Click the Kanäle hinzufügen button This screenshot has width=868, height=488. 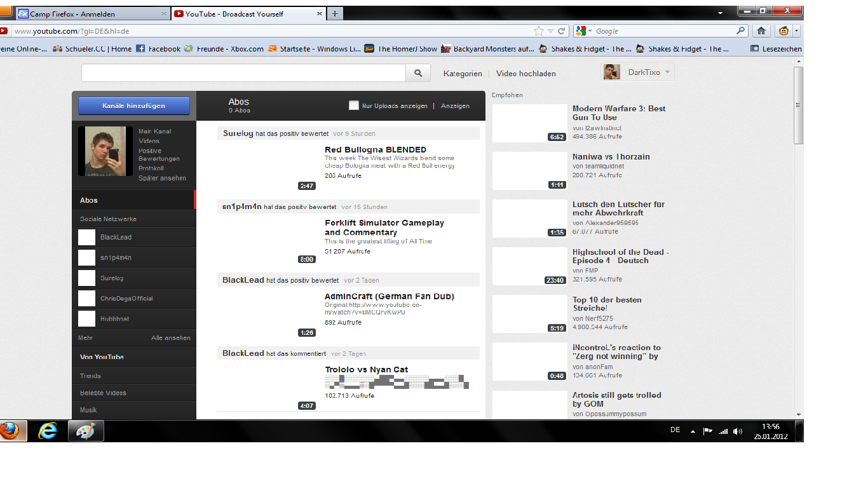pyautogui.click(x=134, y=106)
